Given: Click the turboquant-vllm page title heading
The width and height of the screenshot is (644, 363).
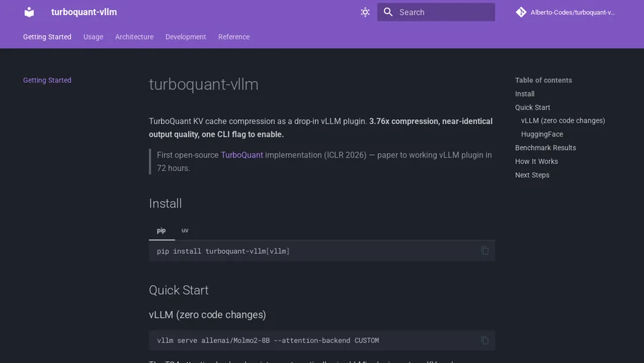Looking at the screenshot, I should click(x=204, y=84).
